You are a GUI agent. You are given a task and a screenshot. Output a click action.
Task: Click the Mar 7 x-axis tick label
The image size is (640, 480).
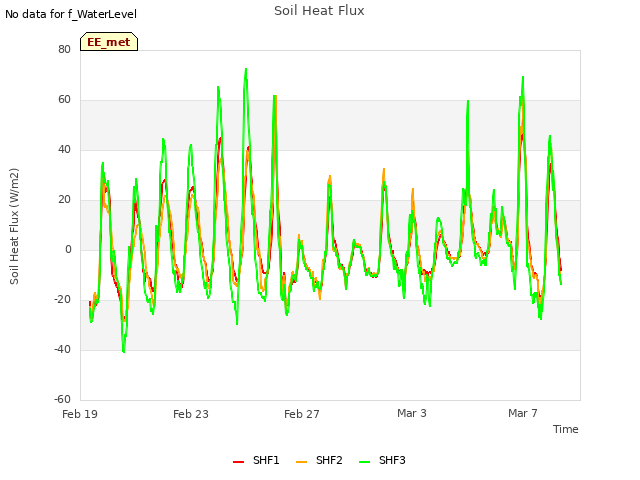[x=523, y=413]
